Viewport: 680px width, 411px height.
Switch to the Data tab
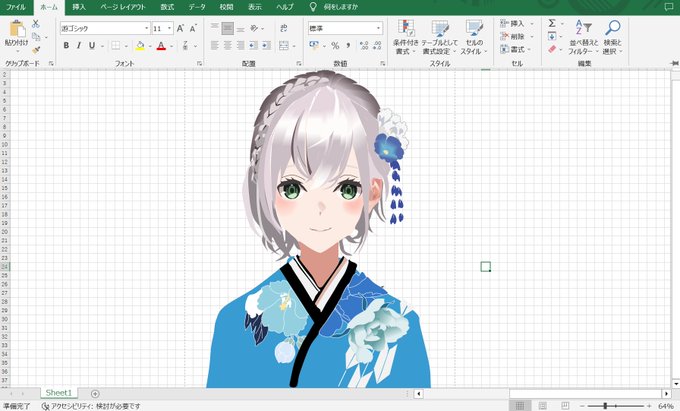tap(197, 7)
